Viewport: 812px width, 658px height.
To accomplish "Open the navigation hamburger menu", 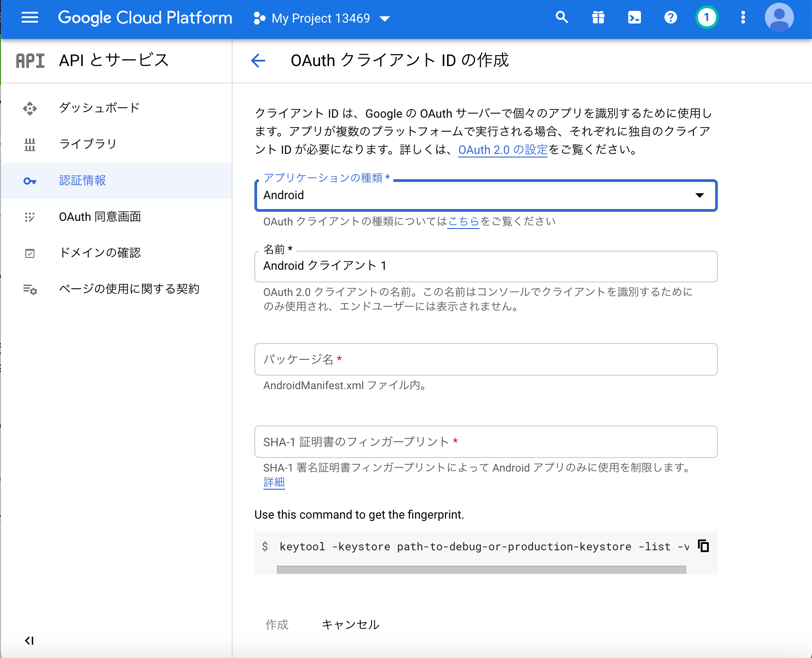I will [x=29, y=18].
